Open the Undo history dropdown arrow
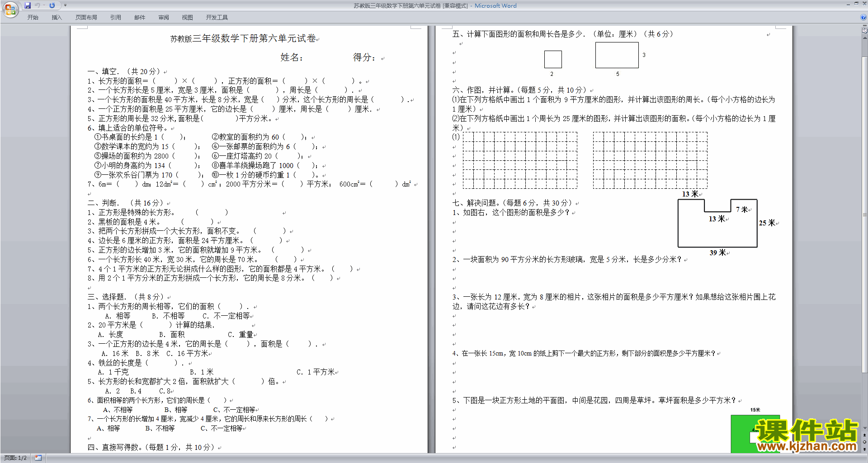Screen dimensions: 868x463 (x=44, y=5)
